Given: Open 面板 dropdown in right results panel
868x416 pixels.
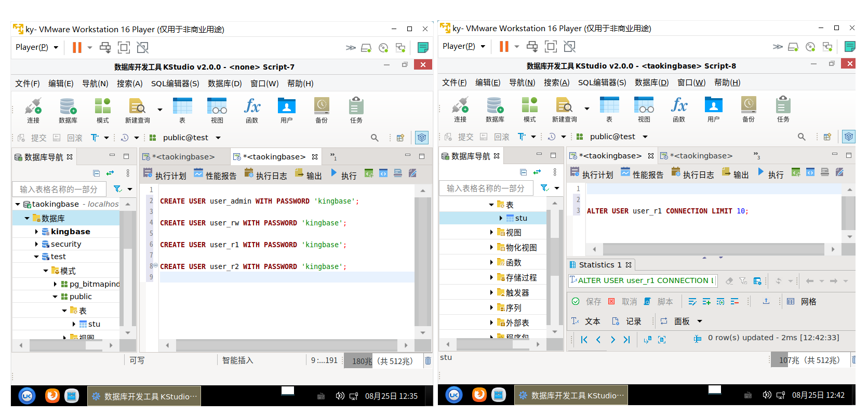Looking at the screenshot, I should (699, 321).
